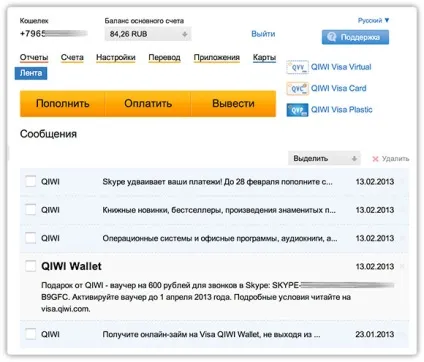Open the Настройки menu item

tap(116, 58)
